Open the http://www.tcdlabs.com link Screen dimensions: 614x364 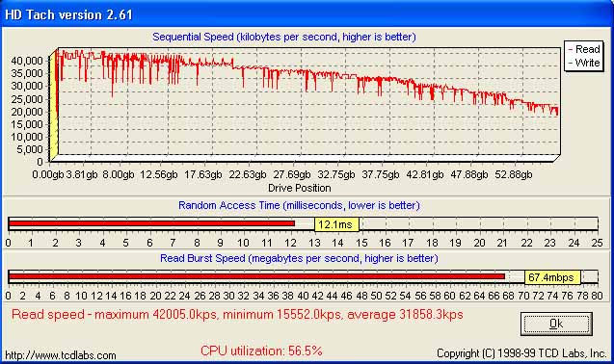pyautogui.click(x=61, y=355)
